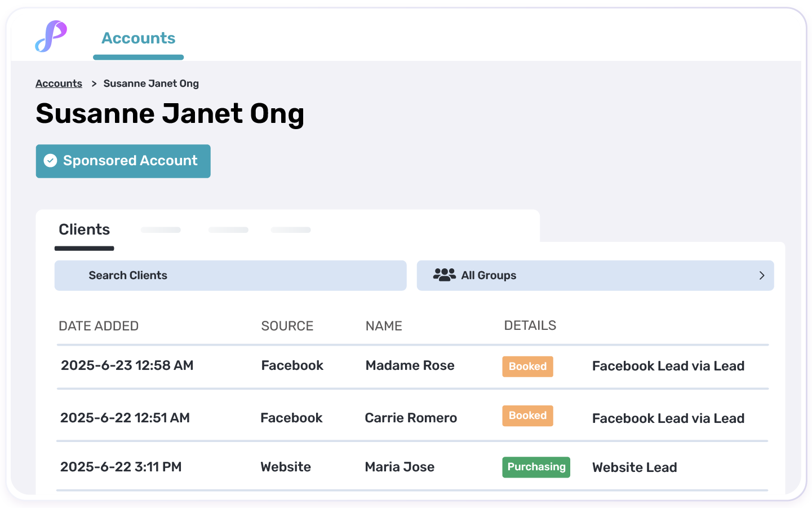Sort by the Date Added column header
Viewport: 812px width, 508px height.
click(99, 326)
